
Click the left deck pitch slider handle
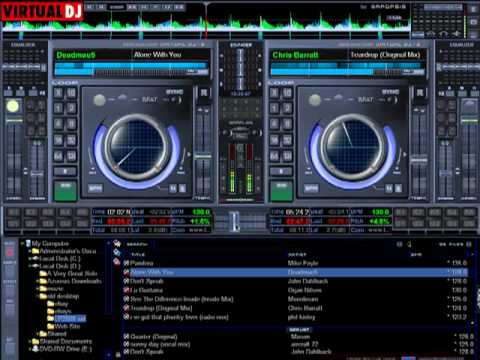point(203,156)
